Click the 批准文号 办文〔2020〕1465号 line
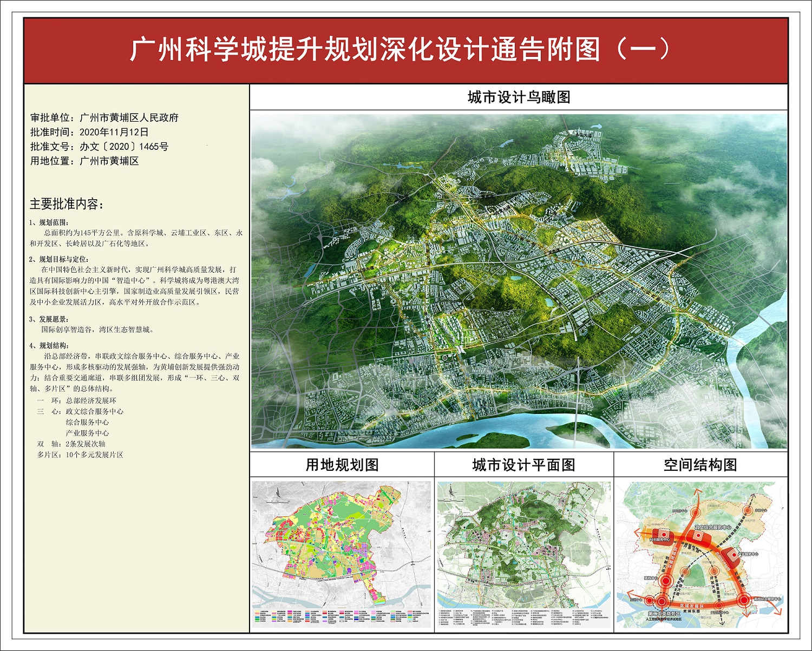 100,147
